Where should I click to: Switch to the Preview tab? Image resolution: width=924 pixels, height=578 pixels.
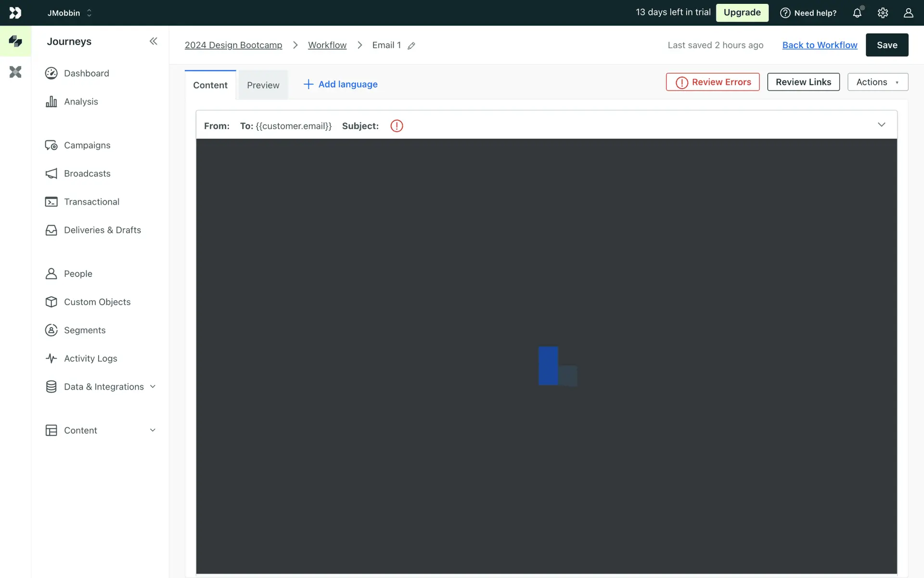tap(263, 85)
